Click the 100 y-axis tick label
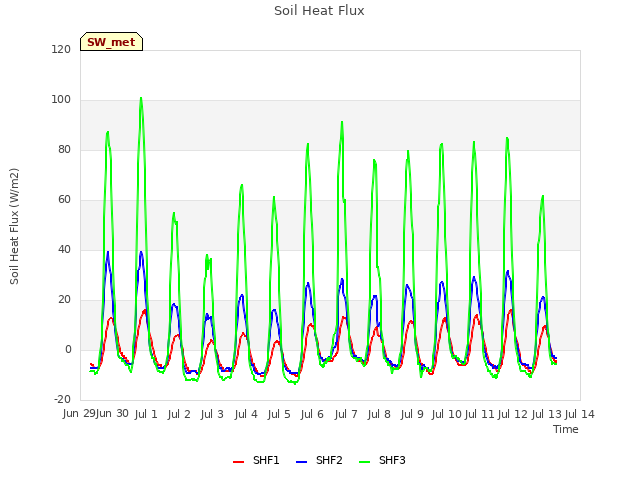Viewport: 640px width, 480px height. point(61,100)
